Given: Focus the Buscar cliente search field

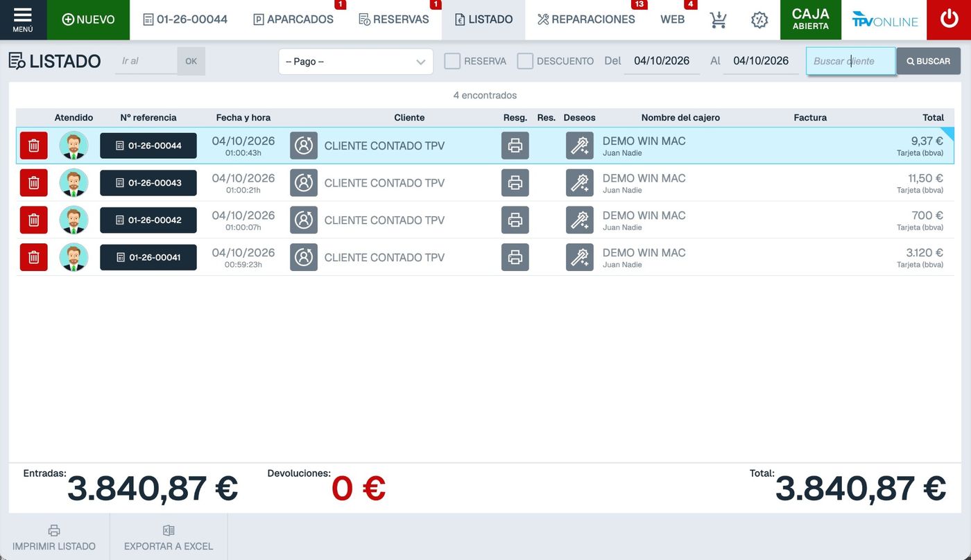Looking at the screenshot, I should [x=851, y=61].
